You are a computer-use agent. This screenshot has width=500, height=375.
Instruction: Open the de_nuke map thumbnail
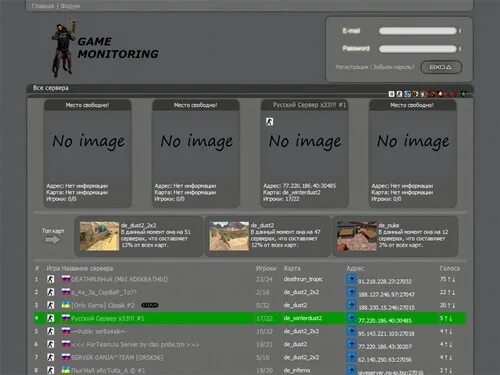[x=357, y=236]
